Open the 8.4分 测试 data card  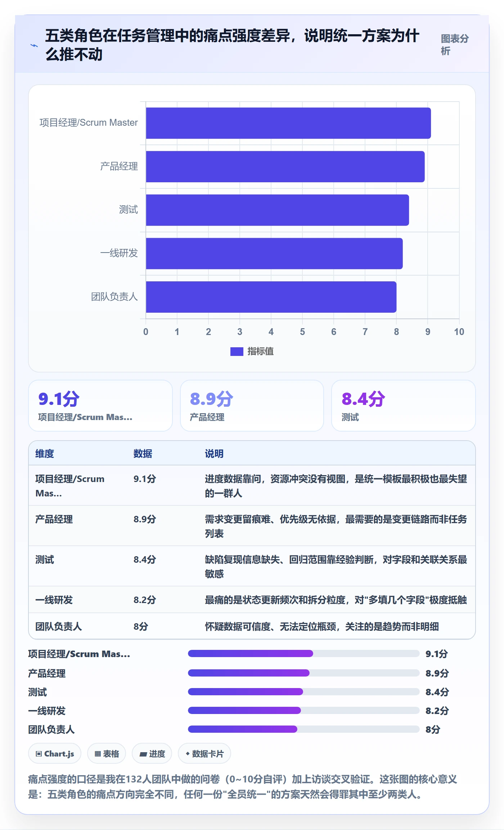(x=404, y=406)
